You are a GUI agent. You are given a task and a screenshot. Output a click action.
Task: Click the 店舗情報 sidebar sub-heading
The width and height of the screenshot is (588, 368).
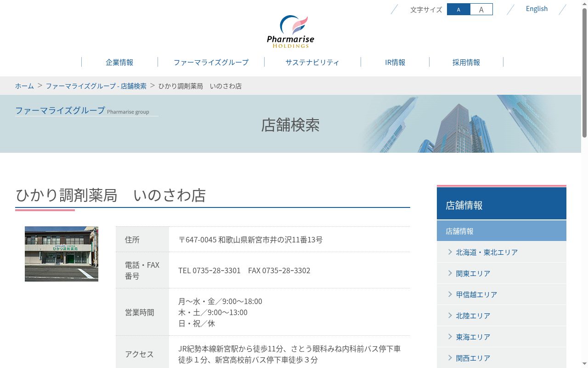502,231
